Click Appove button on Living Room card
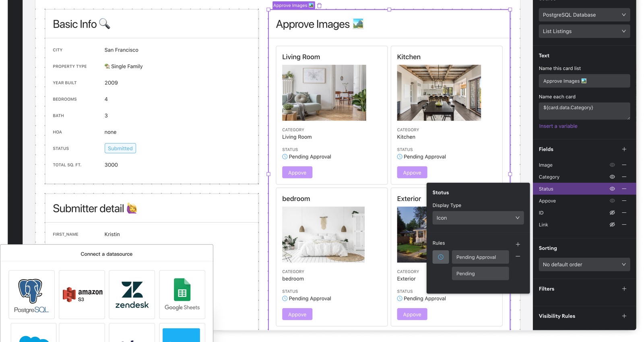The height and width of the screenshot is (342, 644). pos(297,172)
